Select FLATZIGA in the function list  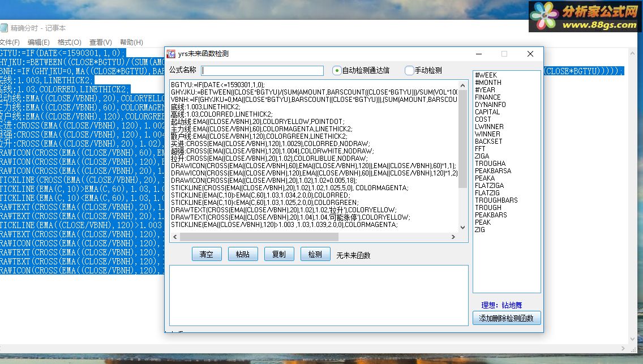[x=489, y=186]
